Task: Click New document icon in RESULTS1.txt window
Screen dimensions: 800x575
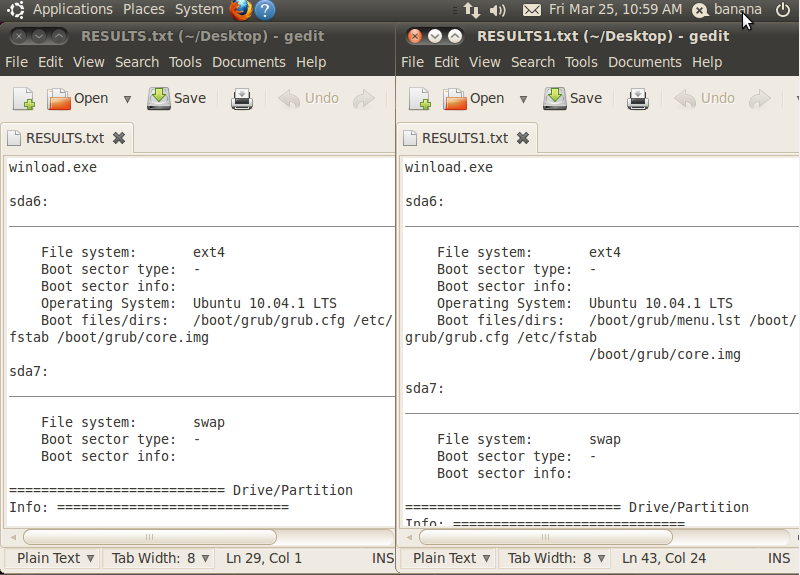Action: tap(419, 98)
